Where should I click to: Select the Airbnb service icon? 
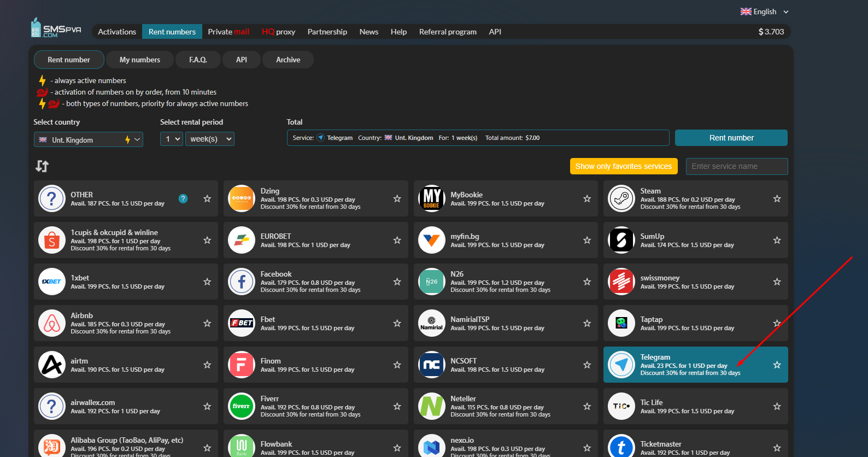coord(52,323)
